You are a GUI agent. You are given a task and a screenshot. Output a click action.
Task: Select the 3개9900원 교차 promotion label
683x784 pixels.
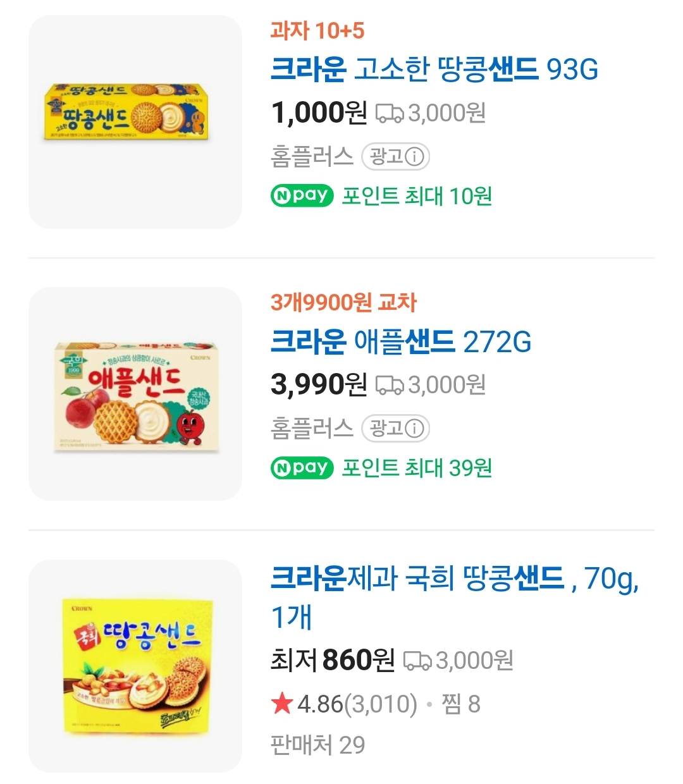[x=343, y=302]
